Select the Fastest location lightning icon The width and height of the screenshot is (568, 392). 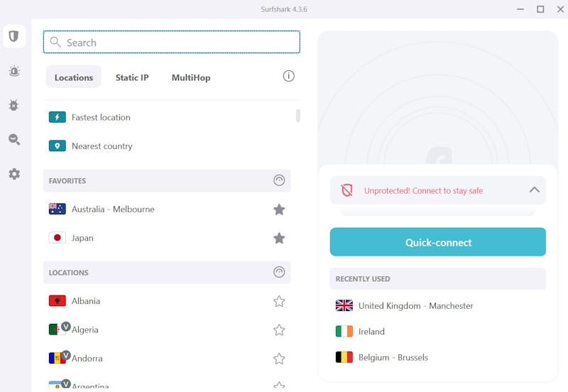(58, 117)
